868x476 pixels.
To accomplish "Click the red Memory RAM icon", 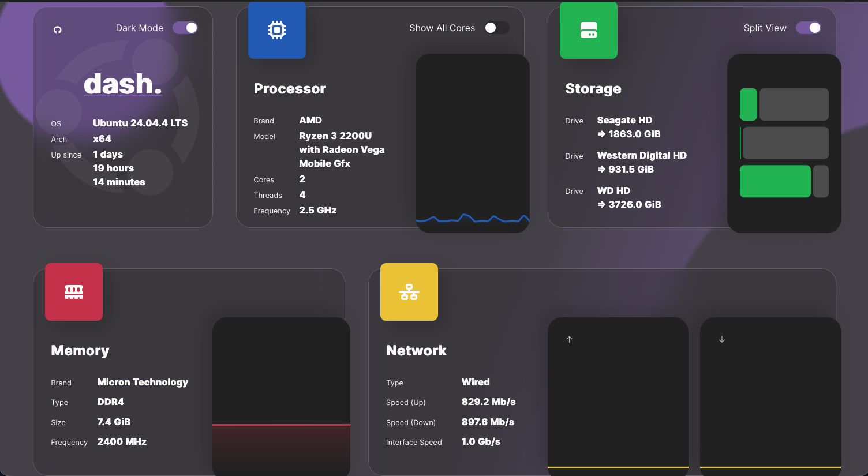I will click(74, 292).
